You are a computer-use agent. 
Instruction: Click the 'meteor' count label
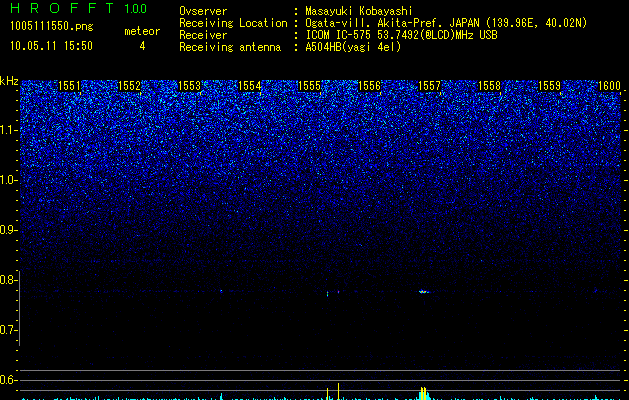pyautogui.click(x=142, y=31)
